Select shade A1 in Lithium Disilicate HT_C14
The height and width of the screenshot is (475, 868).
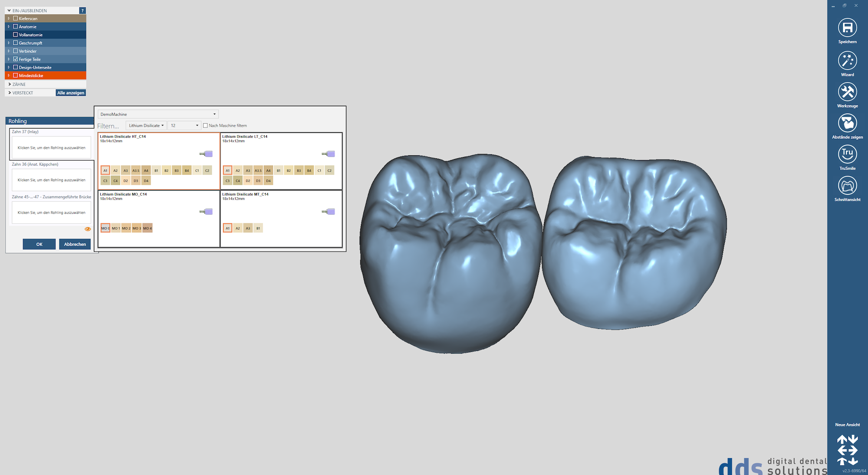point(105,170)
